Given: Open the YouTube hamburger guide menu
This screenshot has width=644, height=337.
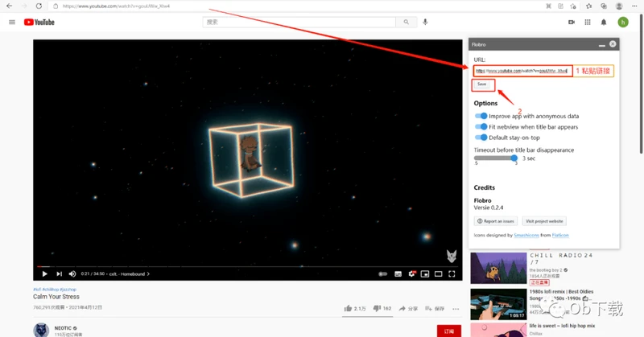Looking at the screenshot, I should (12, 23).
